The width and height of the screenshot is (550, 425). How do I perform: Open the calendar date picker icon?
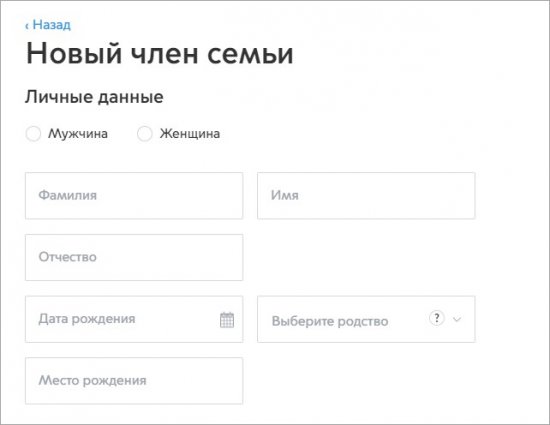click(x=227, y=320)
